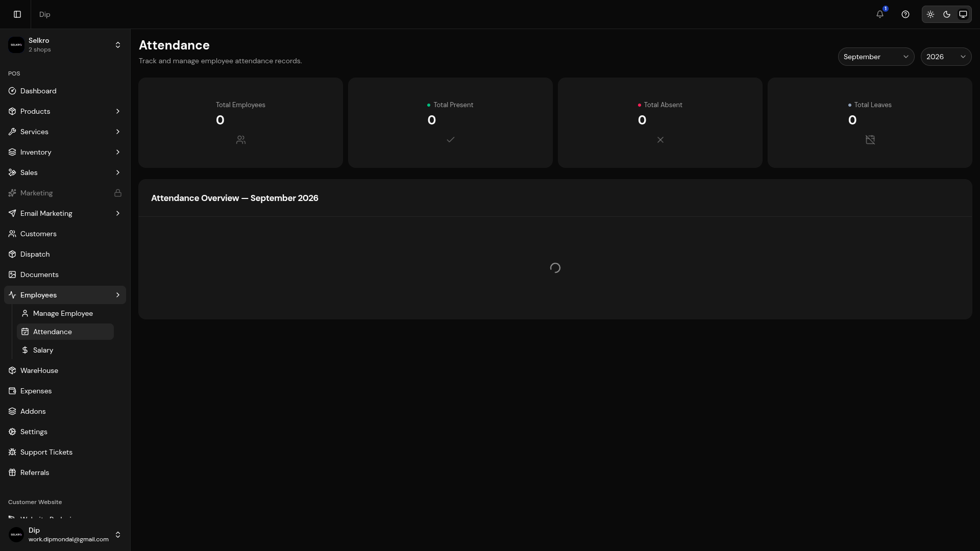Click the Total Employees card

[240, 122]
